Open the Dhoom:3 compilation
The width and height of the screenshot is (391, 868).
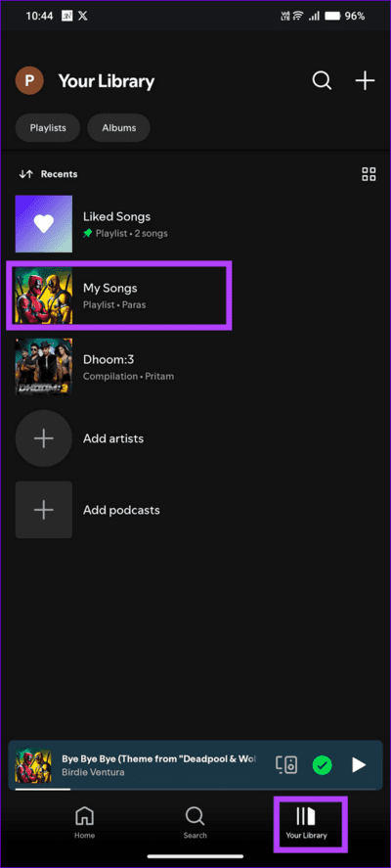(x=195, y=367)
